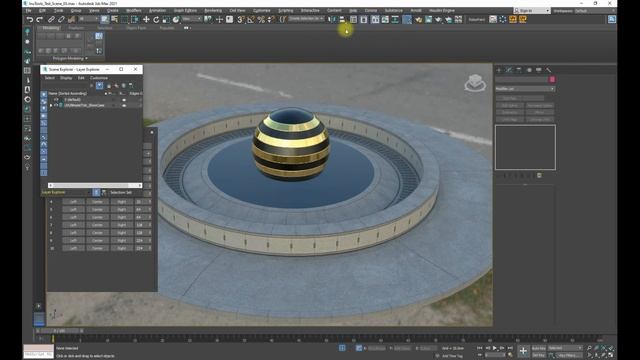640x360 pixels.
Task: Click the ViewCube in the viewport
Action: [475, 83]
